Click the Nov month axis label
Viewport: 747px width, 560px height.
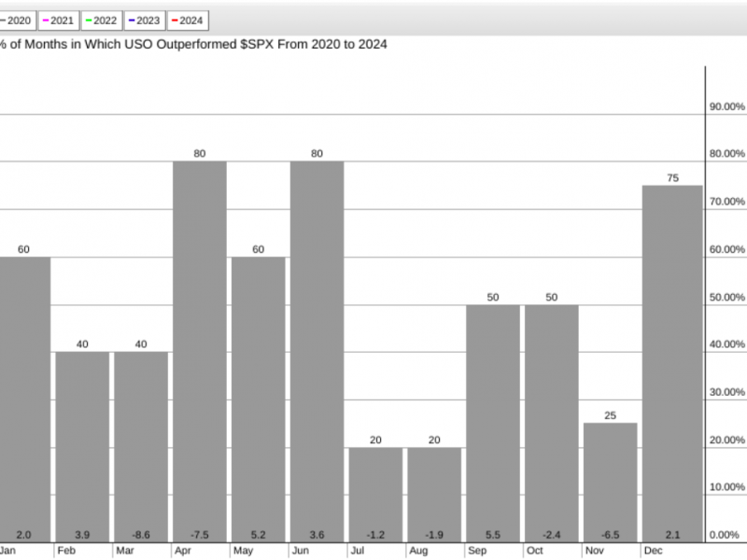tap(595, 551)
